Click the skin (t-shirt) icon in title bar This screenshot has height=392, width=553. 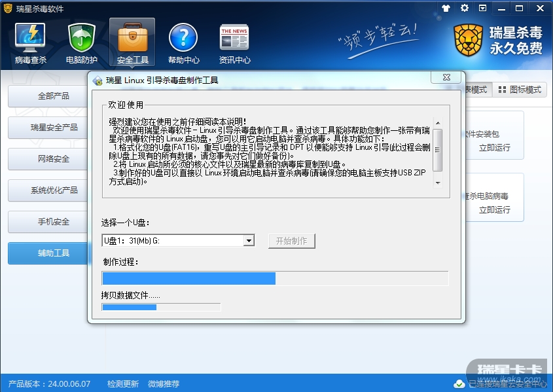coord(446,8)
